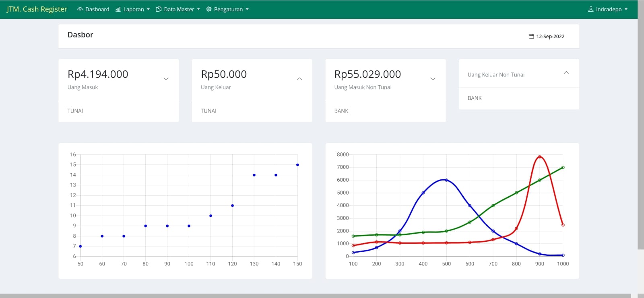Click the Laporan bar chart icon
The width and height of the screenshot is (644, 298).
[x=118, y=9]
